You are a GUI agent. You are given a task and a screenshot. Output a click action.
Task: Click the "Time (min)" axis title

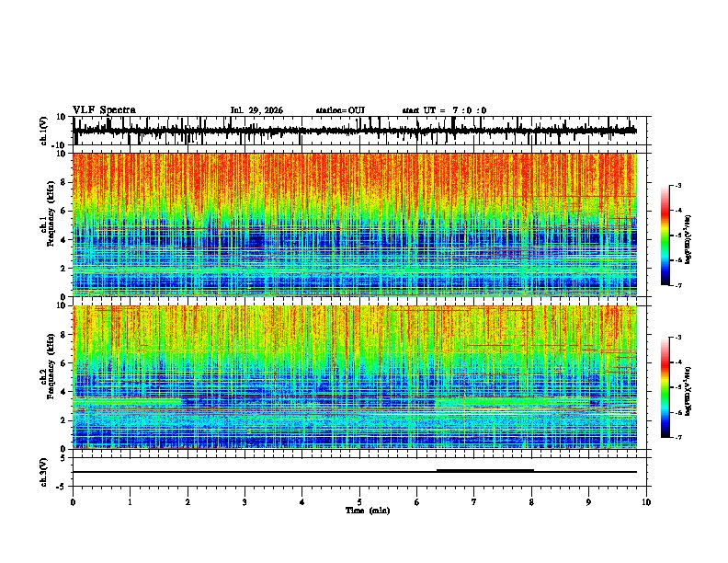[368, 511]
